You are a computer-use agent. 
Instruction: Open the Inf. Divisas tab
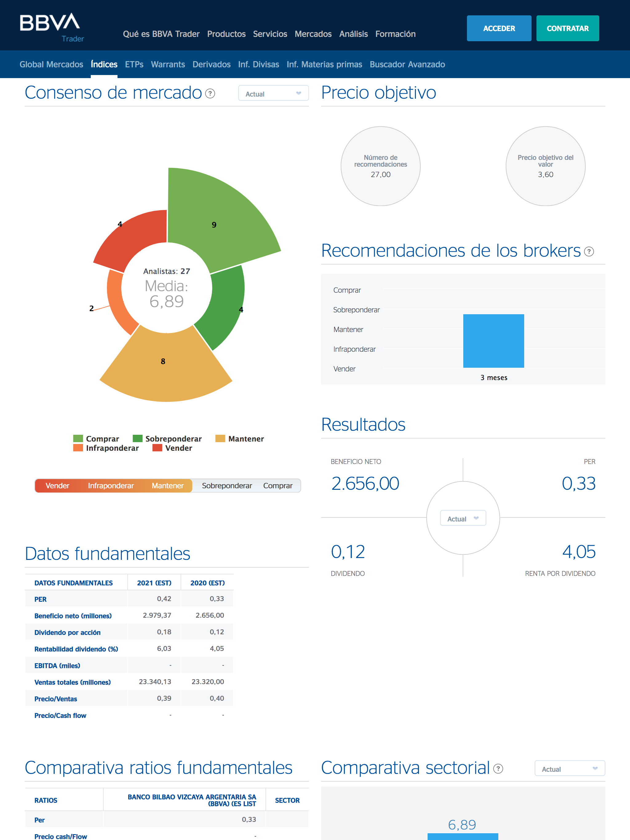tap(259, 64)
